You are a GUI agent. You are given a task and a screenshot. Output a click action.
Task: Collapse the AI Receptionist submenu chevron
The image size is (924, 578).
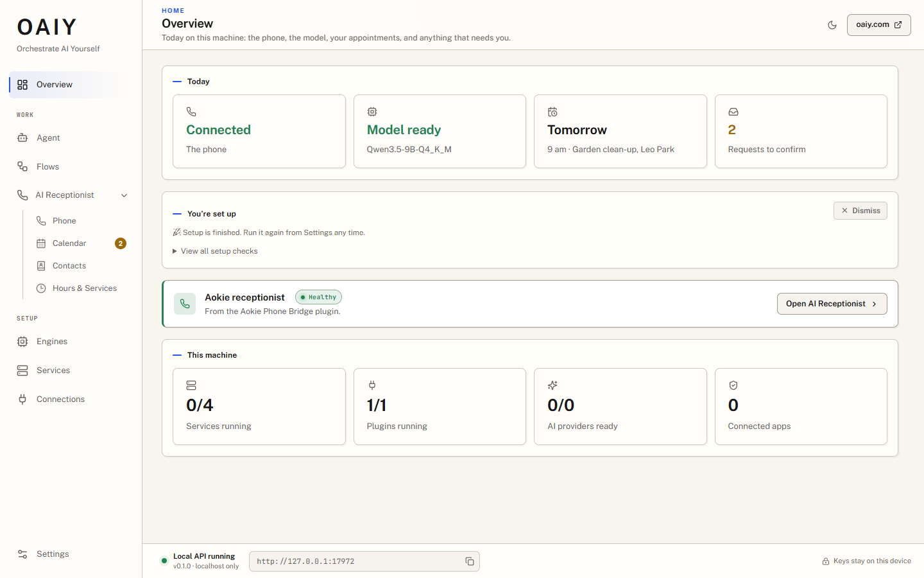pos(124,195)
